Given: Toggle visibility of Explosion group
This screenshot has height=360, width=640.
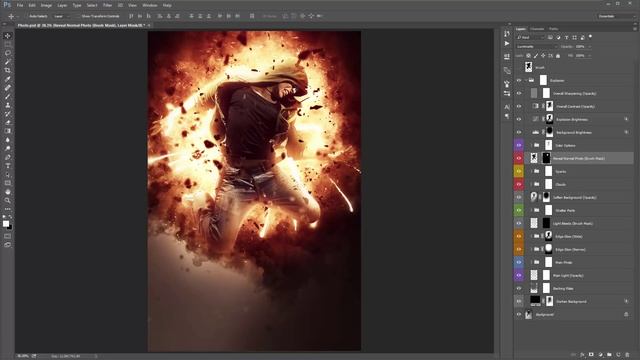Looking at the screenshot, I should coord(519,80).
